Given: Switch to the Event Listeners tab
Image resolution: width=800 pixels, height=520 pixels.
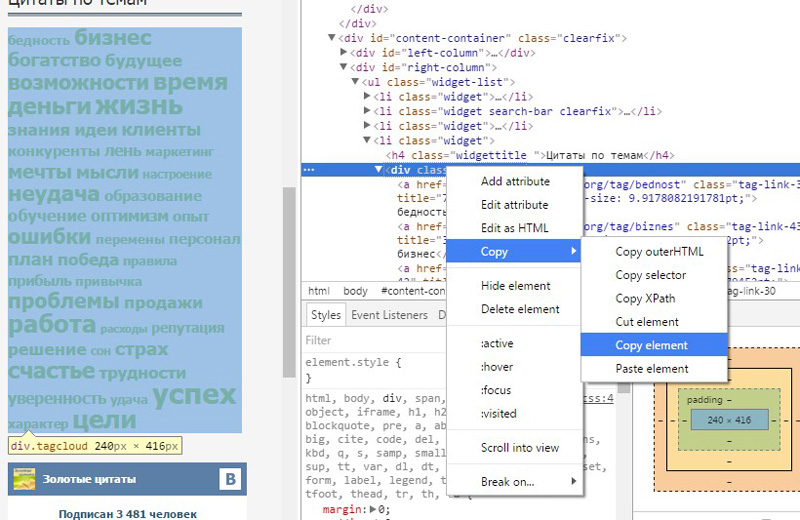Looking at the screenshot, I should coord(389,315).
